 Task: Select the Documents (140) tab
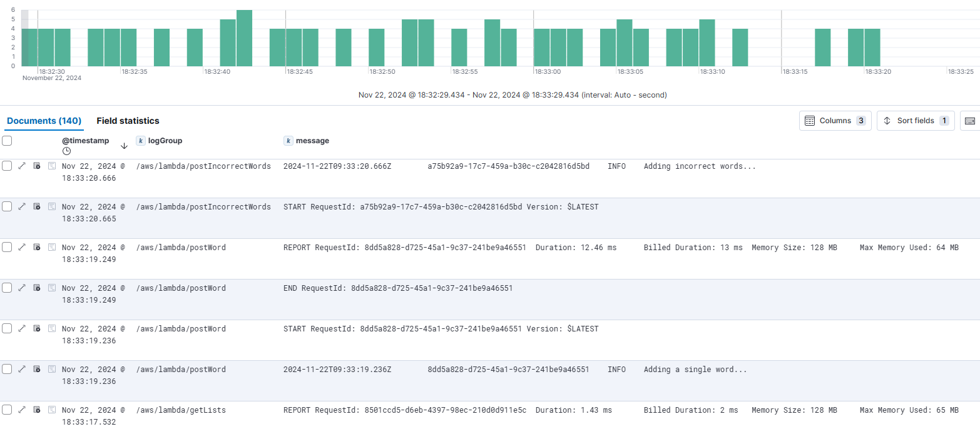(x=44, y=121)
